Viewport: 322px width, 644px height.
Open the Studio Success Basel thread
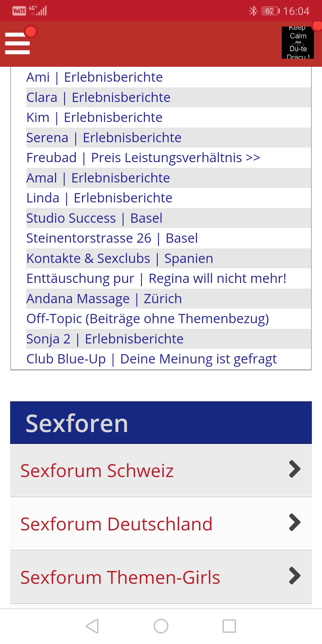pos(94,218)
